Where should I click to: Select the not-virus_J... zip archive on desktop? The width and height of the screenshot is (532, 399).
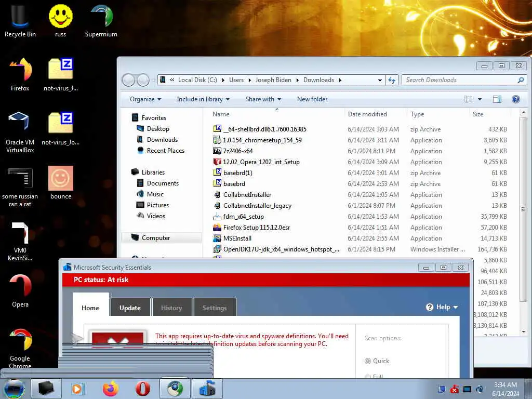click(61, 75)
